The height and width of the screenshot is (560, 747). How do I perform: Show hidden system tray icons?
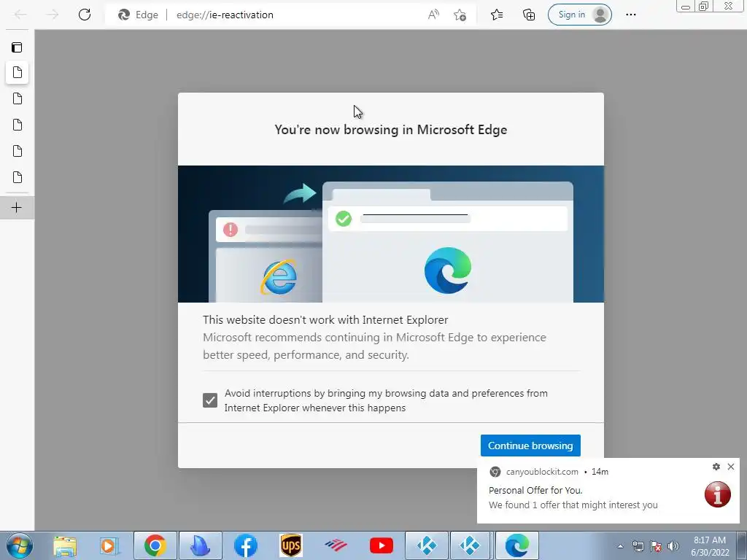[x=620, y=547]
